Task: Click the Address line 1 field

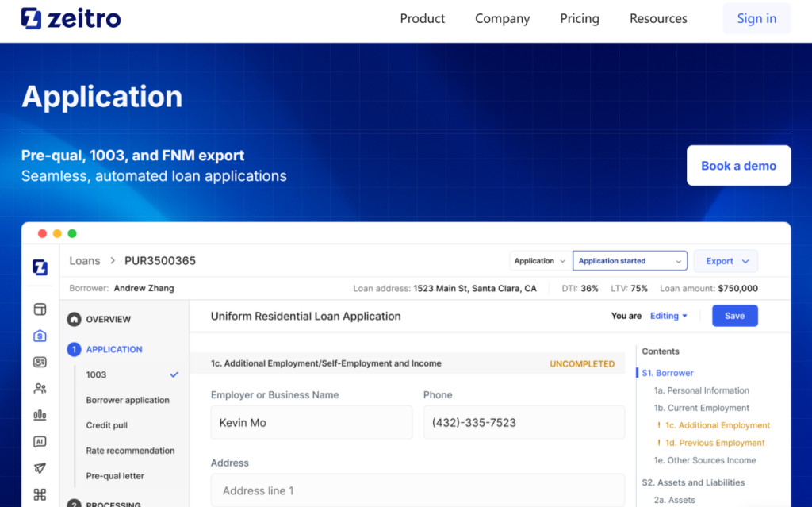Action: point(417,490)
